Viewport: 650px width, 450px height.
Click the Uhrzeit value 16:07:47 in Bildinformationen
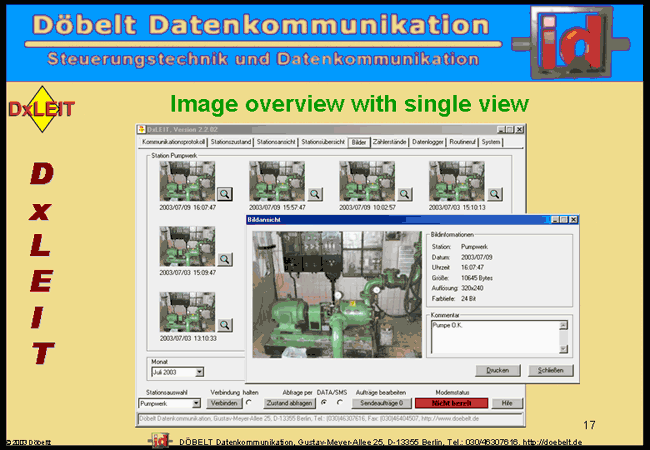click(472, 267)
